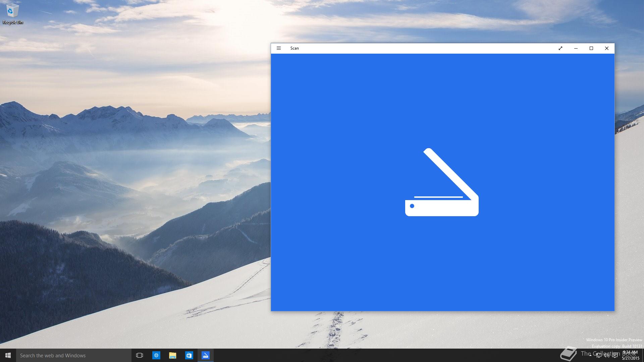Click the Scan window title text
Viewport: 644px width, 362px height.
coord(294,48)
